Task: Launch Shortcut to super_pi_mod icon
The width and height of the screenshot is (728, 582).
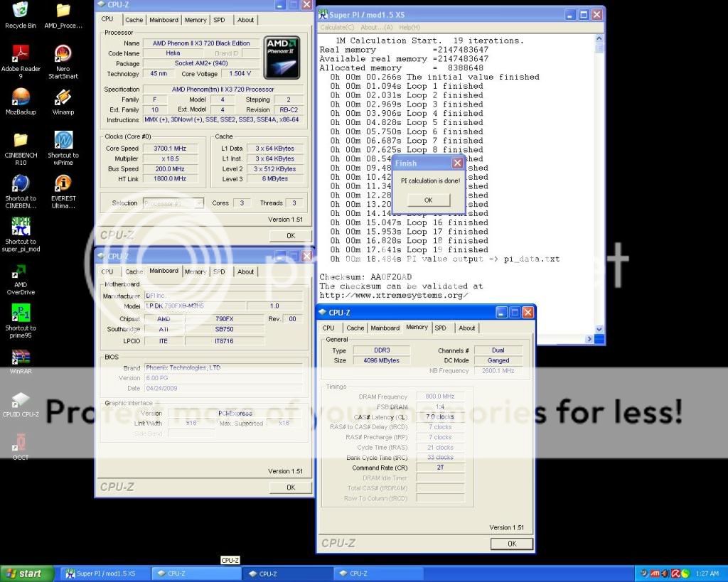Action: coord(21,235)
